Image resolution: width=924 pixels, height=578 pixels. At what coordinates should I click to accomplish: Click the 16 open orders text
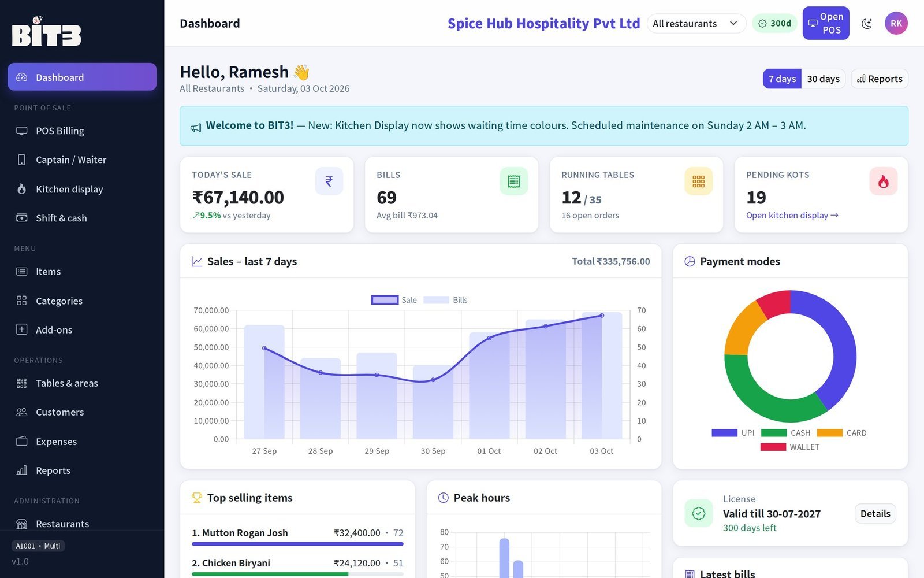[590, 215]
